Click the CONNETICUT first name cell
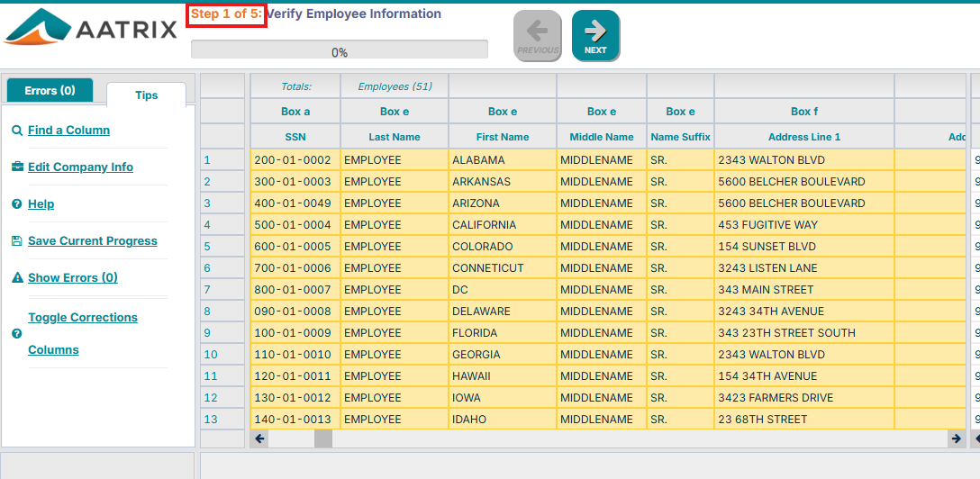Image resolution: width=980 pixels, height=479 pixels. tap(503, 268)
